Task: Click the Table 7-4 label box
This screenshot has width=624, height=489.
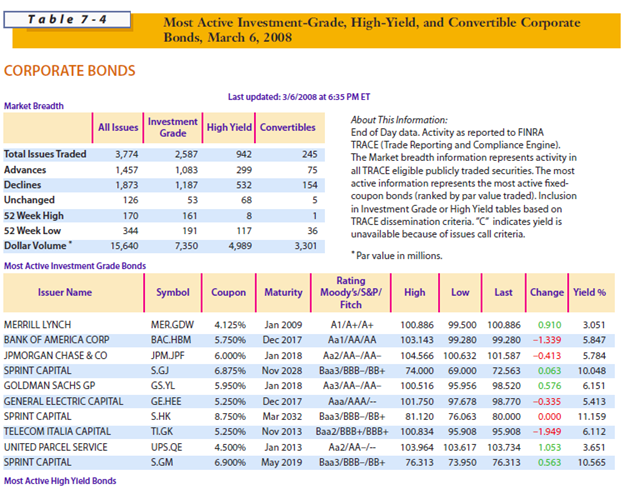Action: pyautogui.click(x=67, y=19)
